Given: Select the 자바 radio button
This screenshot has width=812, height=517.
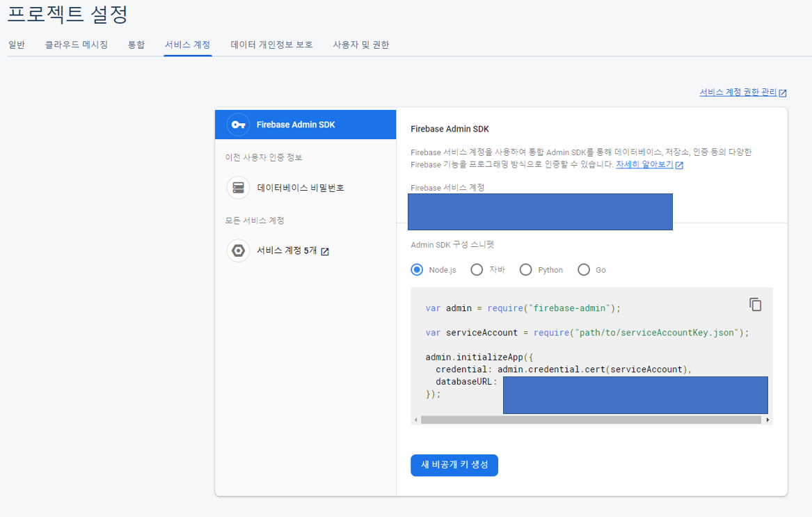Looking at the screenshot, I should (477, 270).
